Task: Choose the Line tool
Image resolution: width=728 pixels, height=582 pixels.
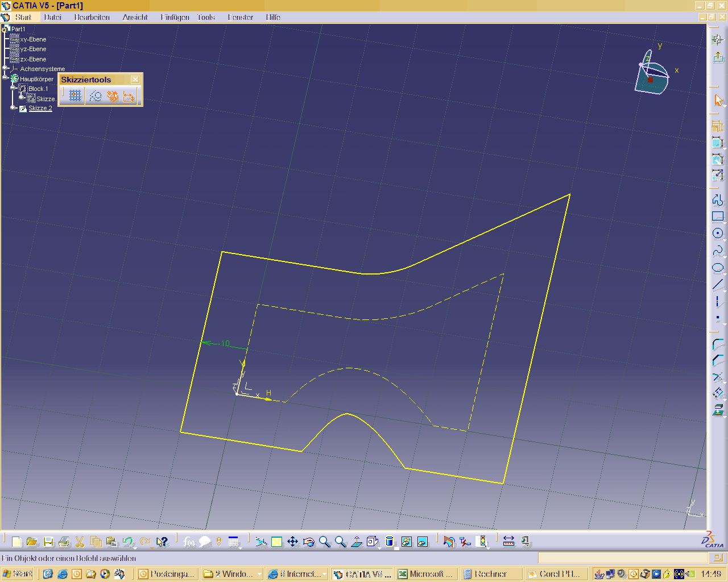Action: [718, 284]
